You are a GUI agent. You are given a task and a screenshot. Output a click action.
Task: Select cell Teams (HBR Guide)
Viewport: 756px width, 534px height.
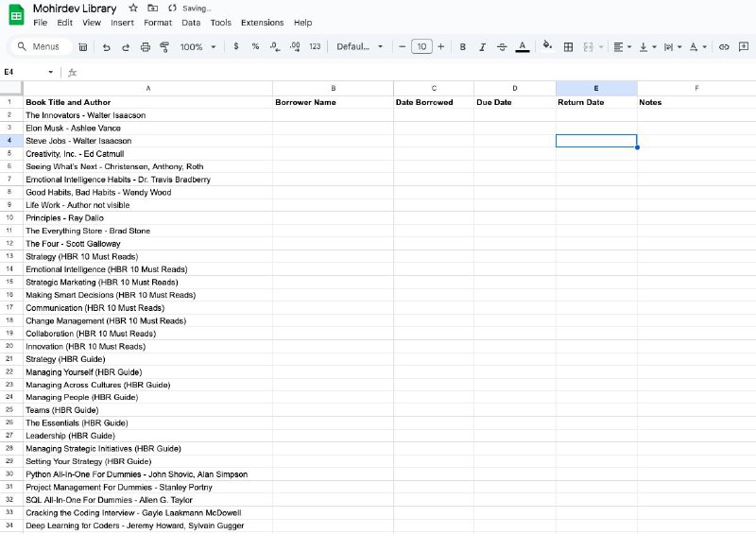148,410
